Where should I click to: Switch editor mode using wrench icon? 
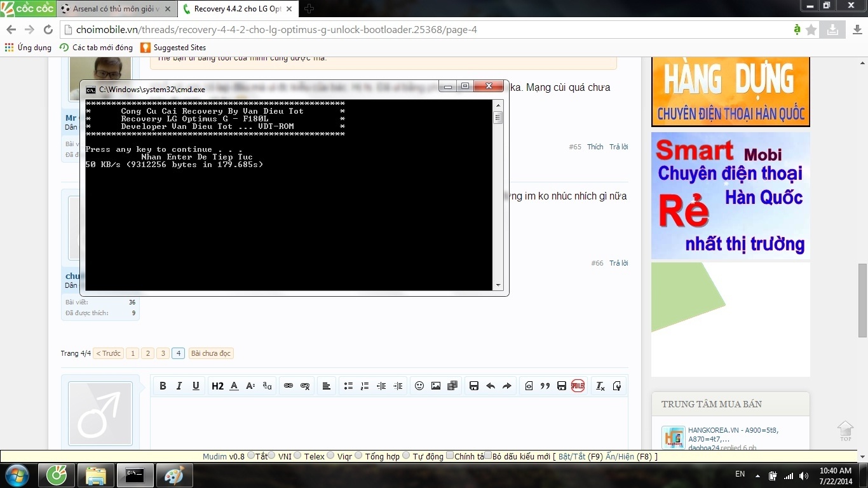click(x=616, y=386)
